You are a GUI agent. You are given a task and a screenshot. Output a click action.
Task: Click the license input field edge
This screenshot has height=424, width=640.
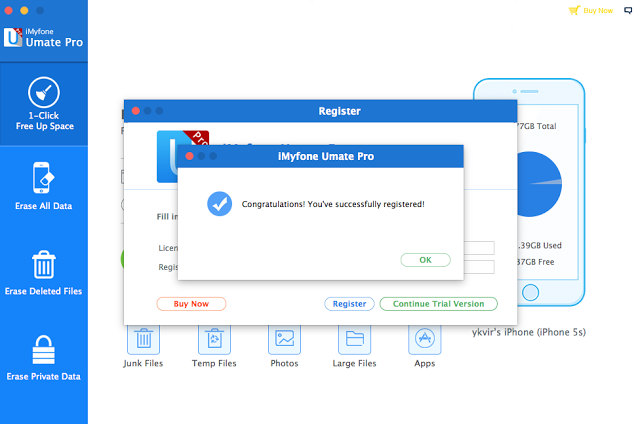pyautogui.click(x=479, y=248)
